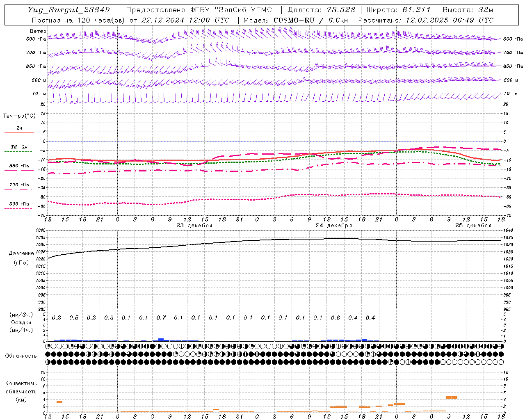Click the 500 гПа temperature legend entry
This screenshot has height=420, width=525.
tap(19, 204)
